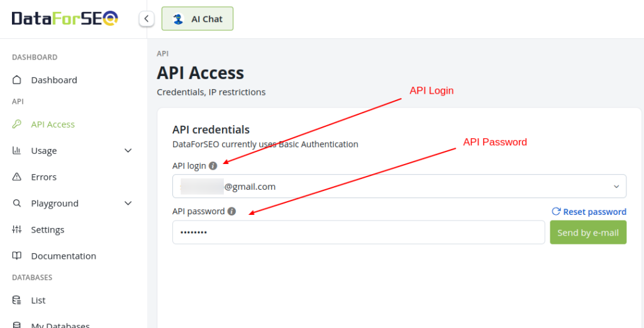The image size is (644, 328).
Task: Click the Documentation book icon
Action: pyautogui.click(x=16, y=256)
